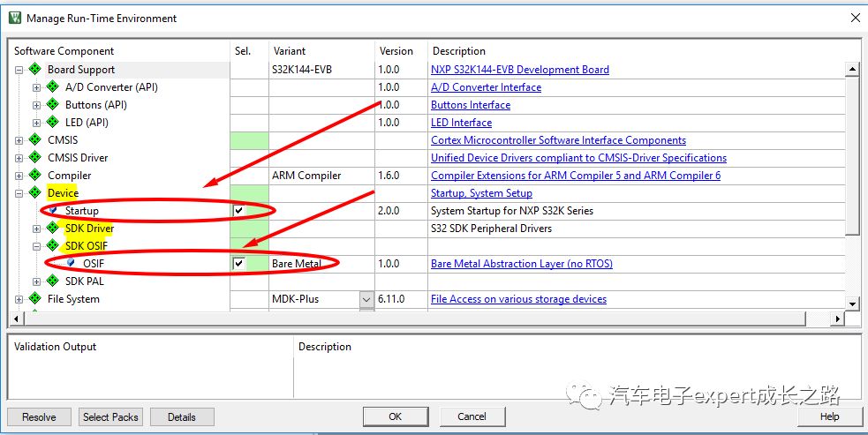Click the horizontal scrollbar right arrow

(838, 319)
